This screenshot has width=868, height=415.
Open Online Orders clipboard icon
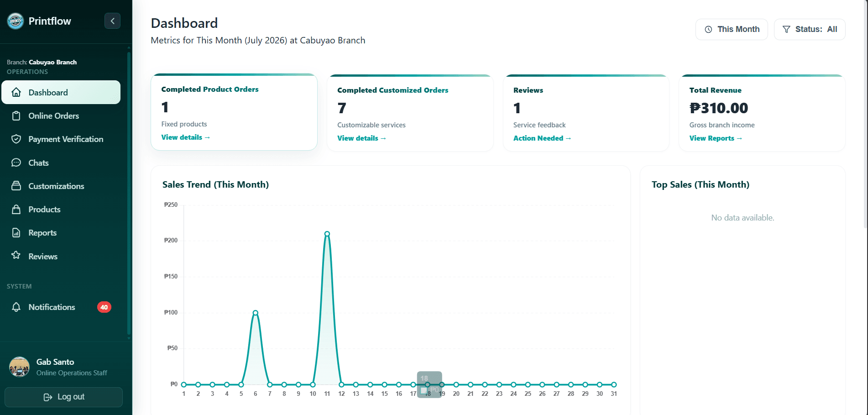tap(16, 116)
